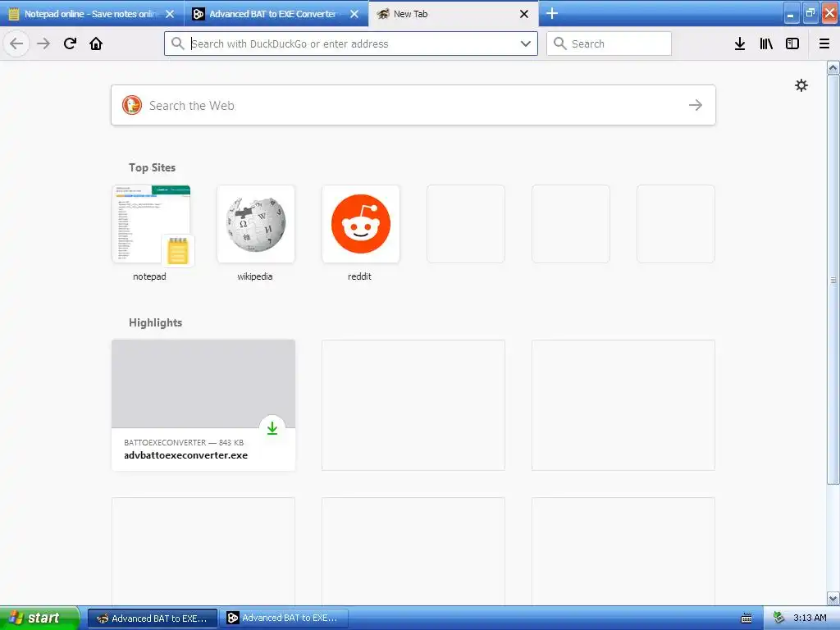This screenshot has height=630, width=840.
Task: Click the advbattoexeconverter.exe file name
Action: click(185, 455)
